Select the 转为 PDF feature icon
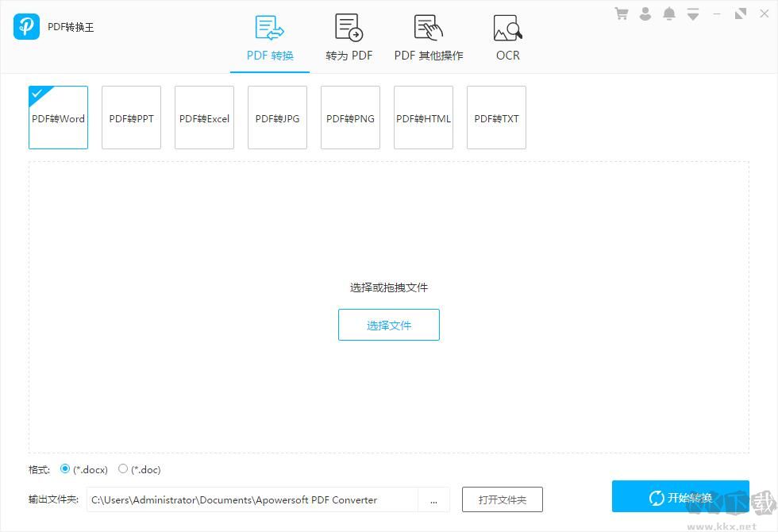This screenshot has height=532, width=778. point(349,26)
